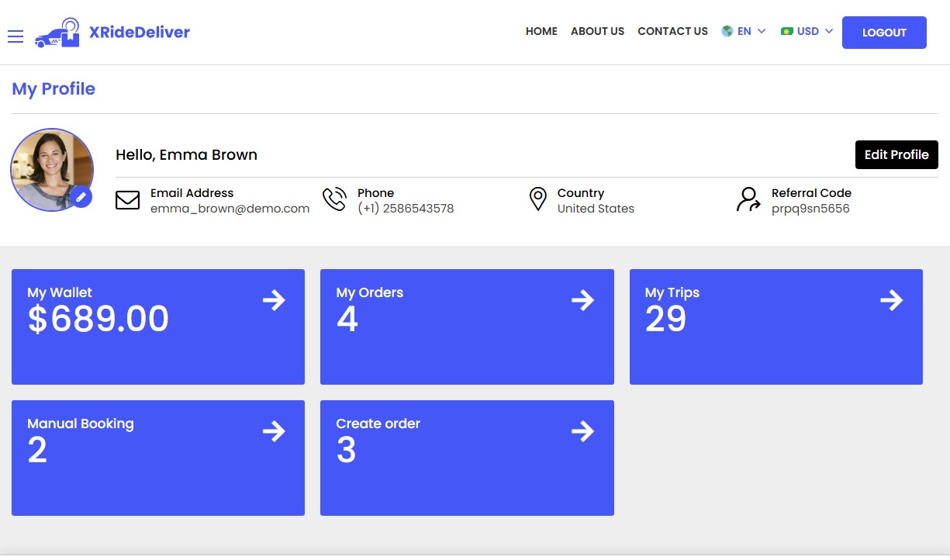Go to the Home menu item

click(541, 32)
